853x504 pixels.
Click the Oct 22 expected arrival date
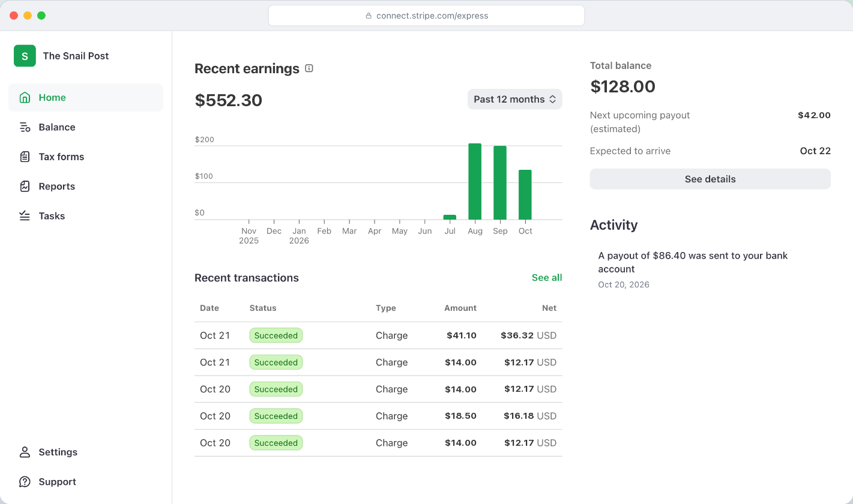[815, 151]
